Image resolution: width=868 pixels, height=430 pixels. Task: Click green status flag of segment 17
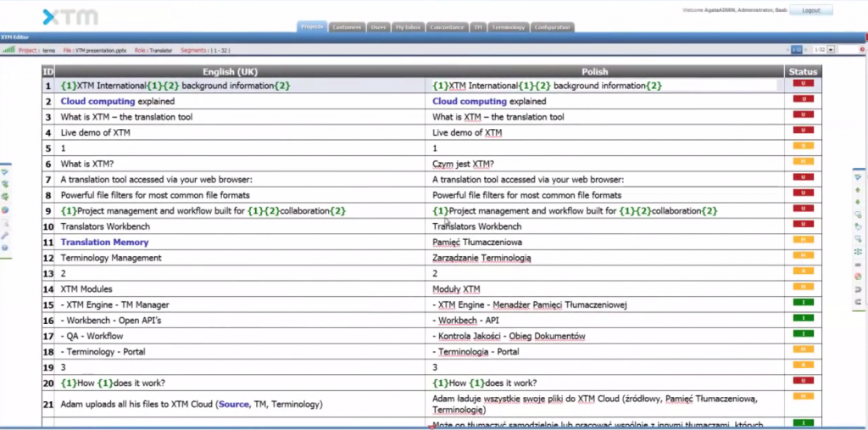[x=804, y=333]
